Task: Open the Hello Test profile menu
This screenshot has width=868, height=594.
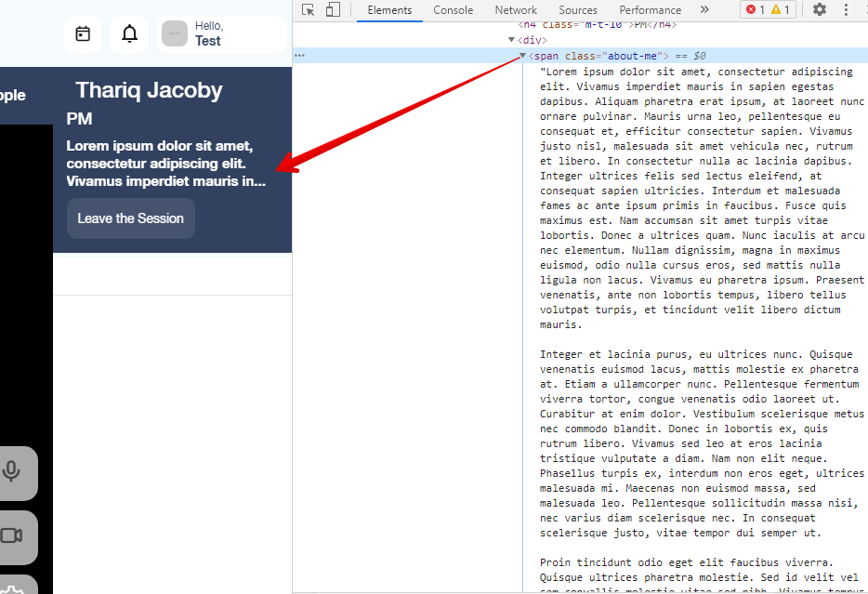Action: pos(222,34)
